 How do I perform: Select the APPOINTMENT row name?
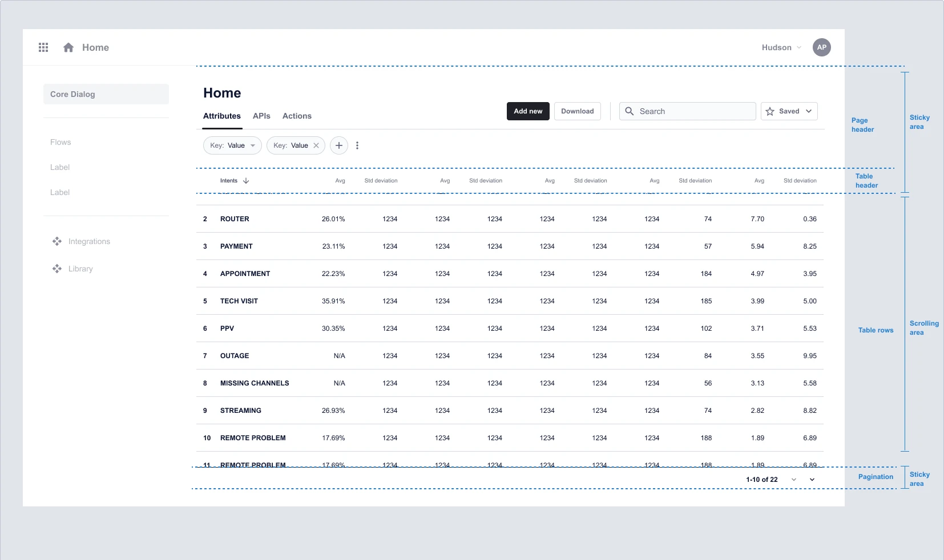pyautogui.click(x=245, y=274)
